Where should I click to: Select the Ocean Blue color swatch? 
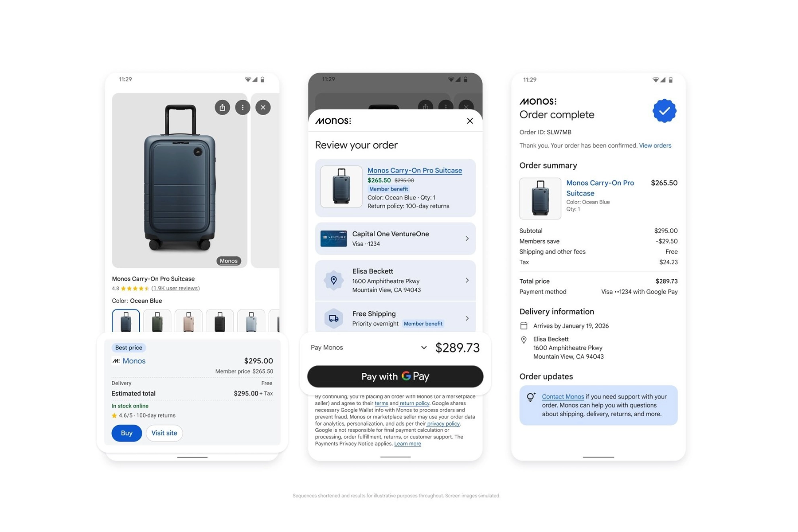[126, 321]
